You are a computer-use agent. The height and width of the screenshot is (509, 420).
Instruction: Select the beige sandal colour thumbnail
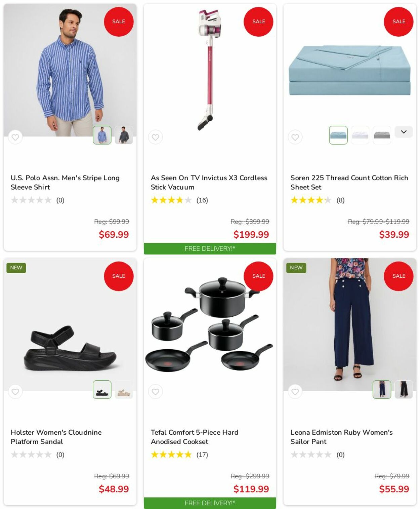[x=124, y=390]
